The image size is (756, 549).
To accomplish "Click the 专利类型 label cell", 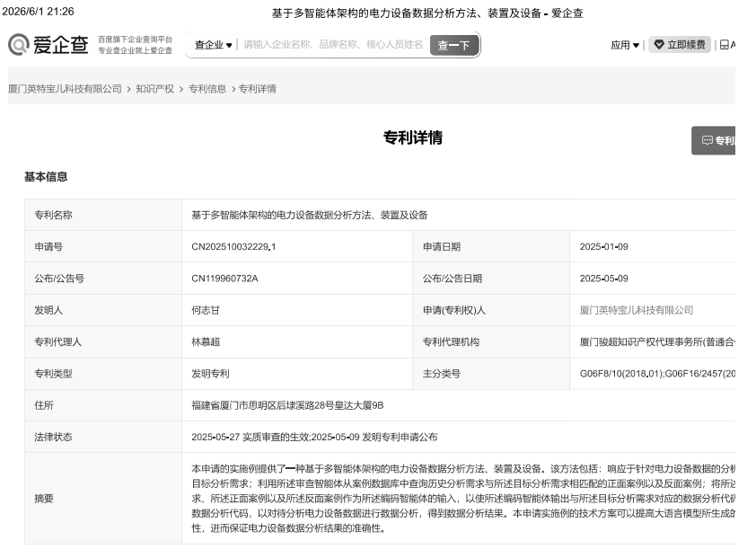I will click(x=103, y=374).
